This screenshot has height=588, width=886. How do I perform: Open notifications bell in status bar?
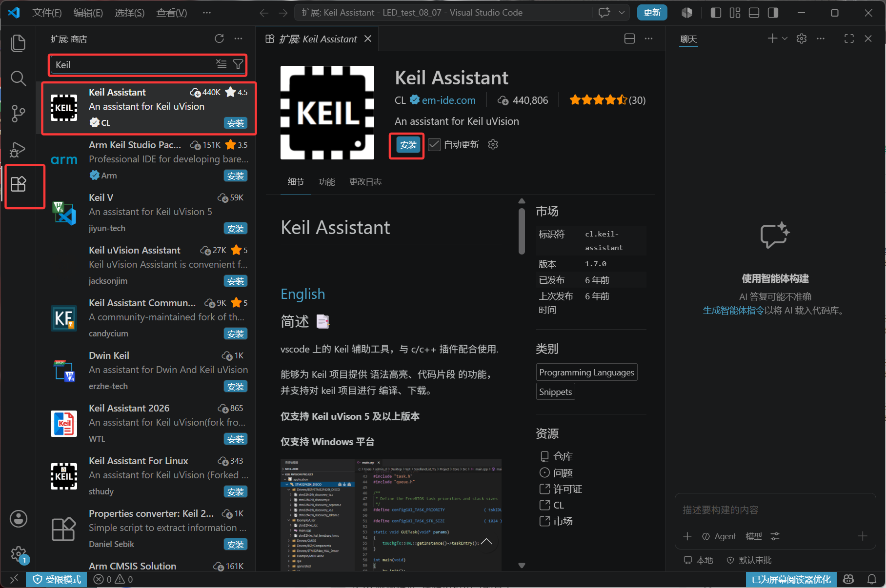pos(872,579)
